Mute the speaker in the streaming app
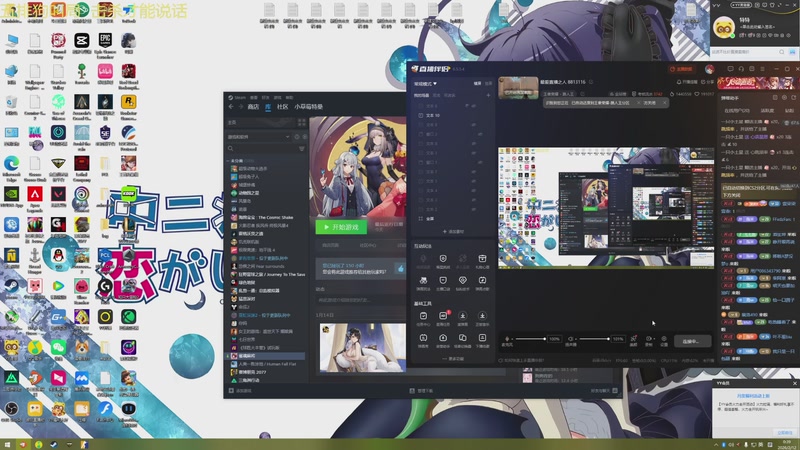The height and width of the screenshot is (450, 800). click(570, 339)
